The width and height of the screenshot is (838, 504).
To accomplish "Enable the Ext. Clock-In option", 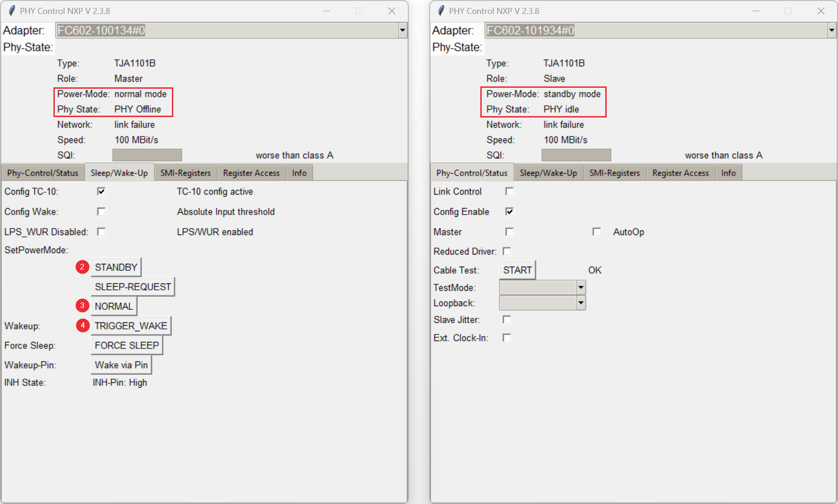I will [x=507, y=338].
